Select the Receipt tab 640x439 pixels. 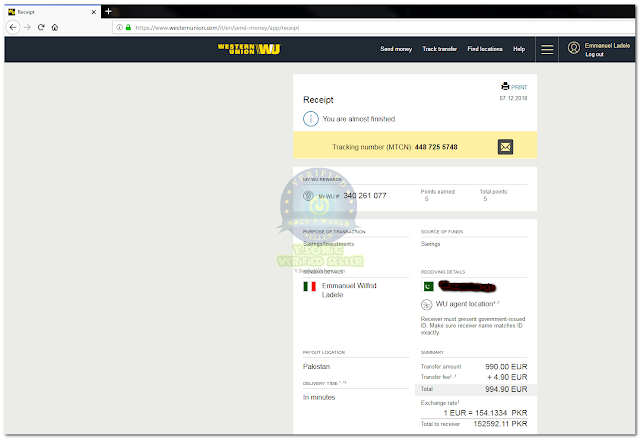[x=52, y=12]
